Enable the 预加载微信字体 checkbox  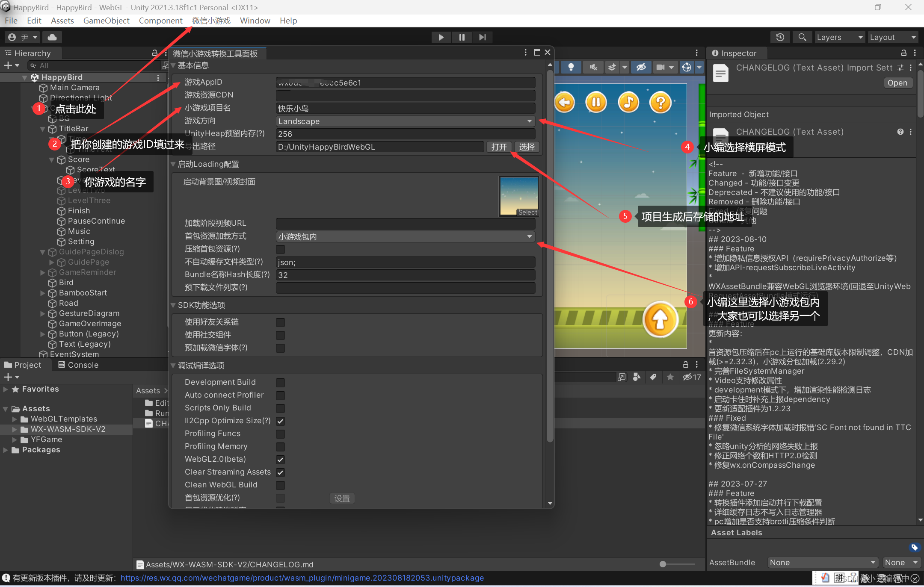click(280, 348)
